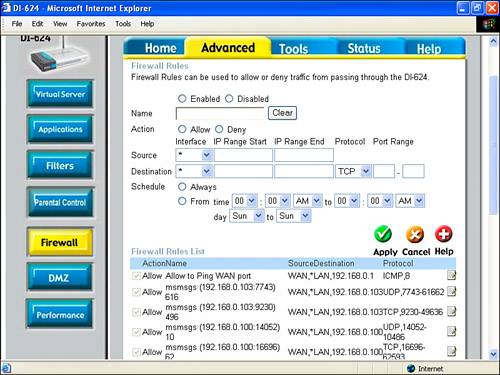Click the red Help plus icon

tap(444, 234)
